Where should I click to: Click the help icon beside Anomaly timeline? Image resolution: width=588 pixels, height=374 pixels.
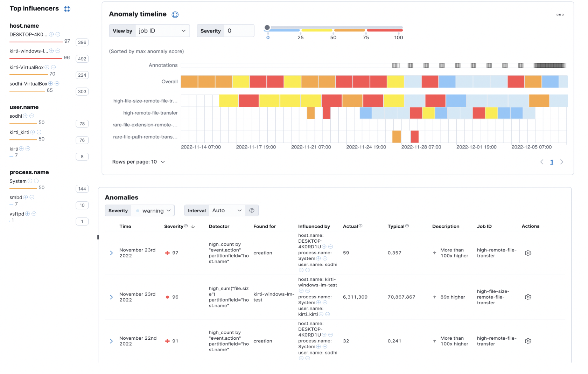tap(175, 15)
